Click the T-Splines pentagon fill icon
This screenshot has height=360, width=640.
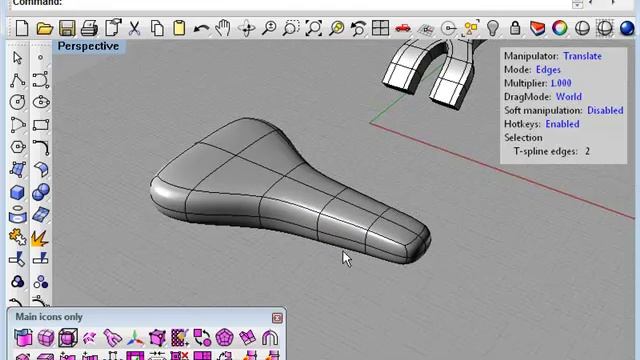click(x=224, y=338)
